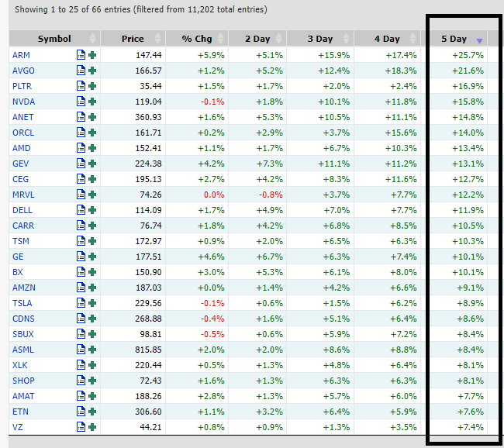Open the document icon for MRVL
This screenshot has height=448, width=504.
pos(81,195)
